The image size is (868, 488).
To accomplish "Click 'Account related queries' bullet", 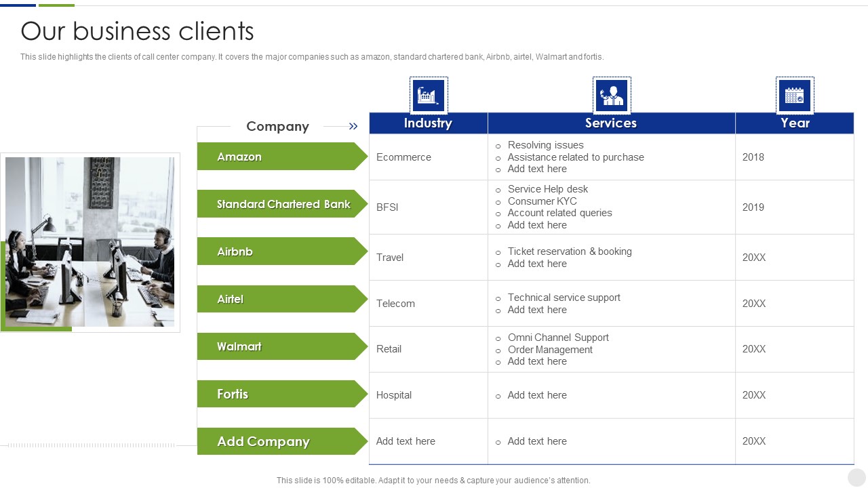I will click(x=559, y=213).
